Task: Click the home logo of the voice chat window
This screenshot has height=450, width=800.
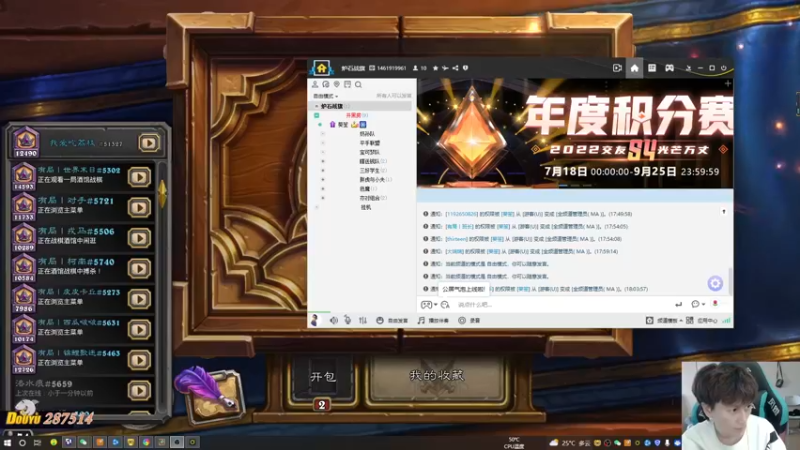Action: tap(321, 68)
